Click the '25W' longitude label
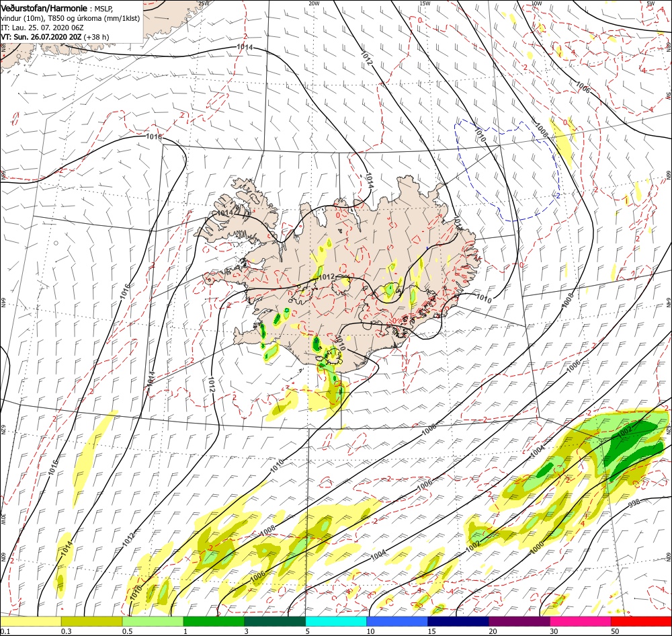This screenshot has width=672, height=636. coord(204,3)
